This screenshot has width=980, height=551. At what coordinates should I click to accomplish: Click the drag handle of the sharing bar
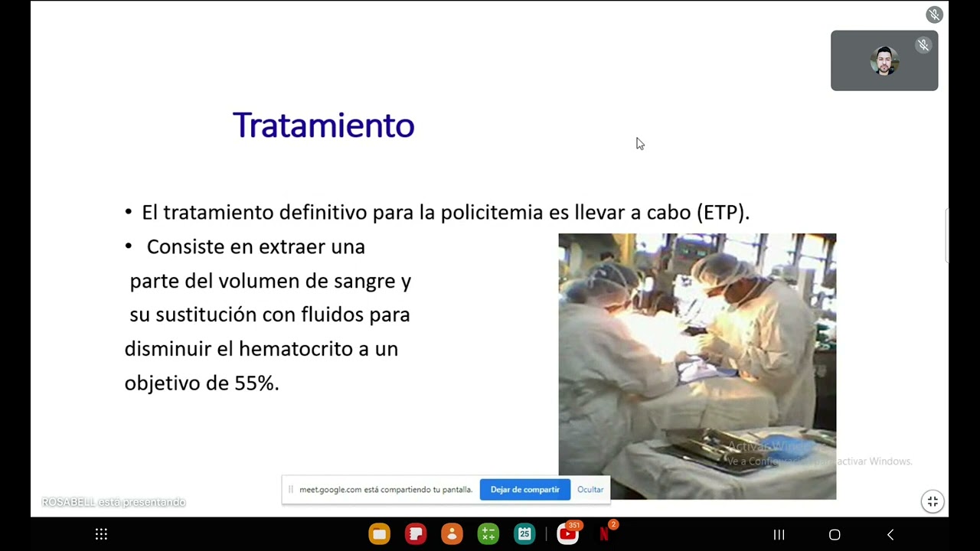(x=291, y=490)
